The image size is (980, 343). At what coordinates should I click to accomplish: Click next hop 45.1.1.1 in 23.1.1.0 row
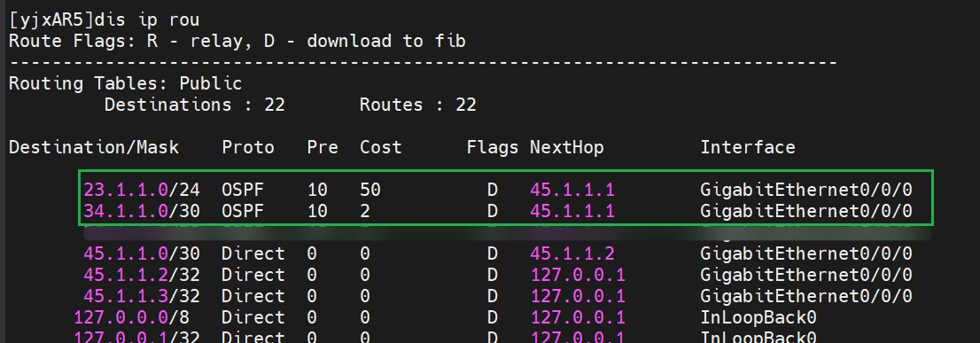572,190
